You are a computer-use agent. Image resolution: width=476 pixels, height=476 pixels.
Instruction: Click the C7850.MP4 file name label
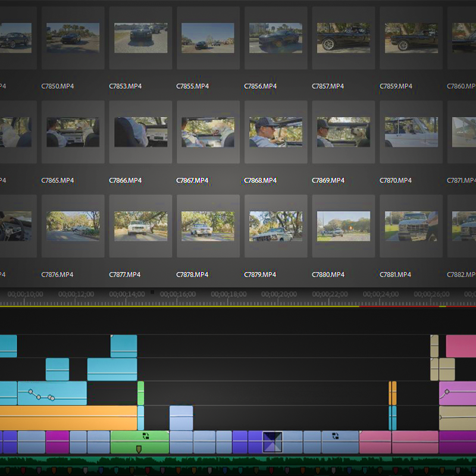tap(58, 86)
